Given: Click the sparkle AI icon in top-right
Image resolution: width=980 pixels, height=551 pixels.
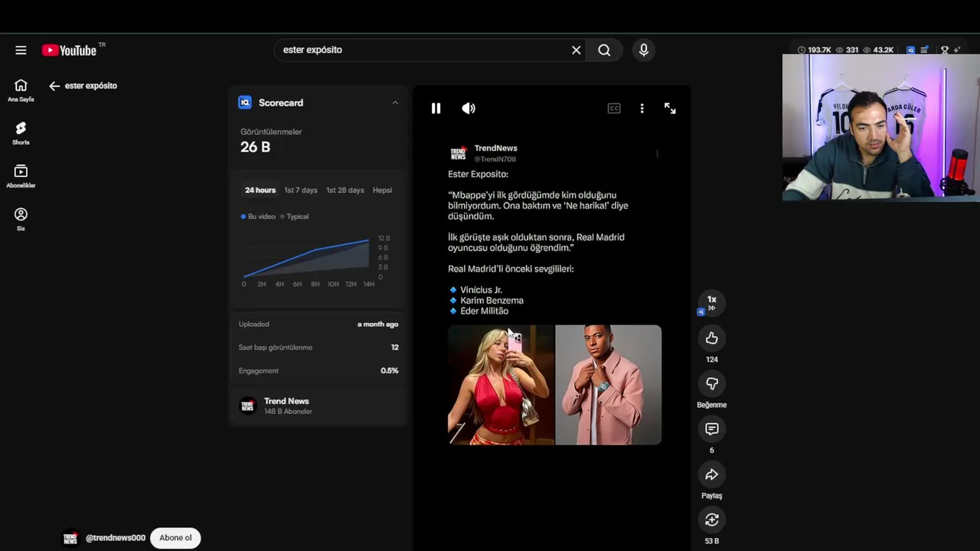Looking at the screenshot, I should pyautogui.click(x=957, y=50).
